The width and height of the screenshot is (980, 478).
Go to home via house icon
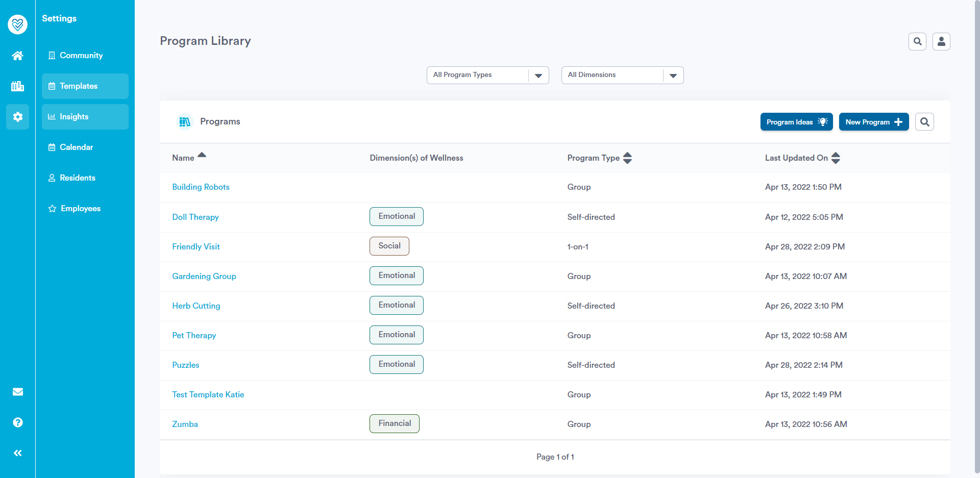coord(17,56)
